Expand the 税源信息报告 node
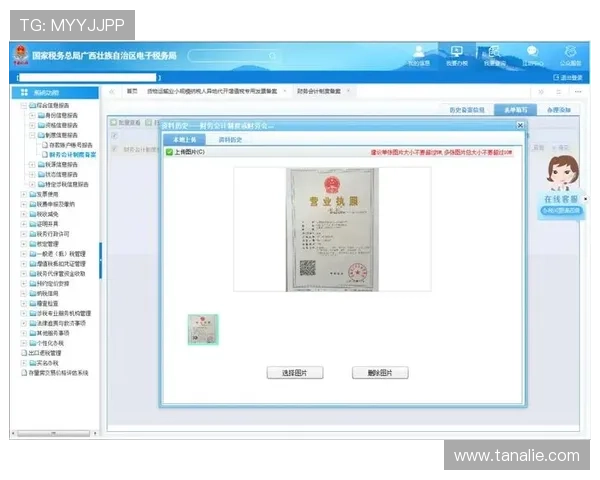Viewport: 600px width, 480px height. click(x=33, y=165)
